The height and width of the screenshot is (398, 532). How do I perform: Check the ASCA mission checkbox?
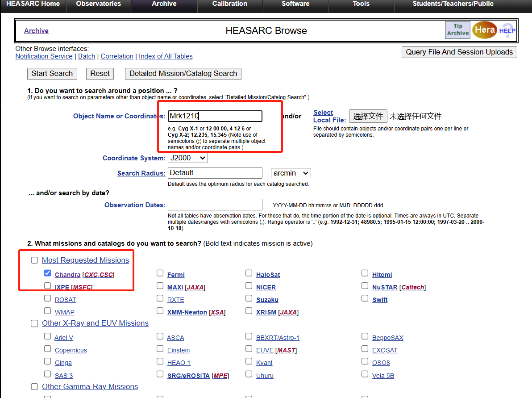[x=160, y=336]
